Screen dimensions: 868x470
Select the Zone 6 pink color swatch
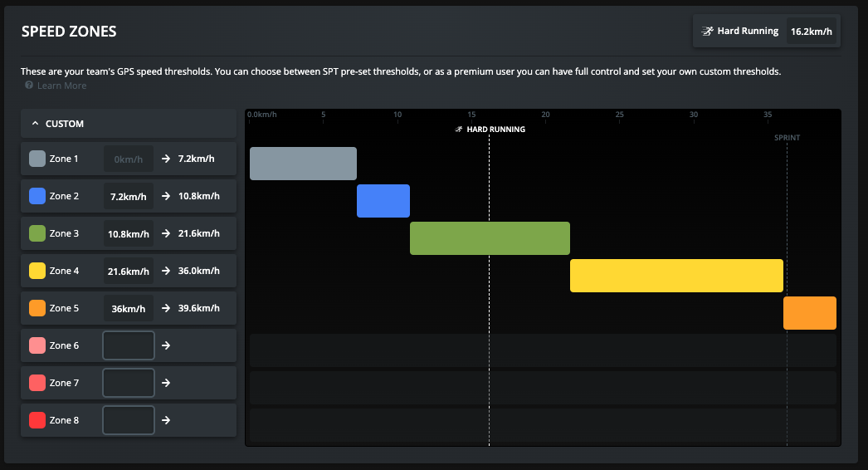(37, 345)
